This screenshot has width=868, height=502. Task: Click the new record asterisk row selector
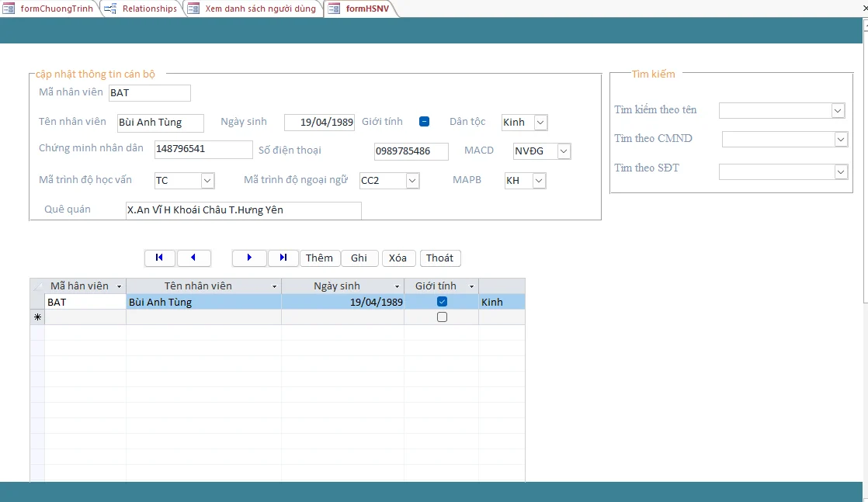coord(37,317)
